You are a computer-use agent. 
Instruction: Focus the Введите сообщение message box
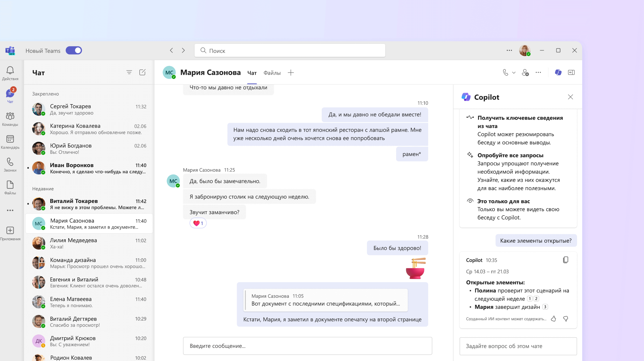[308, 346]
